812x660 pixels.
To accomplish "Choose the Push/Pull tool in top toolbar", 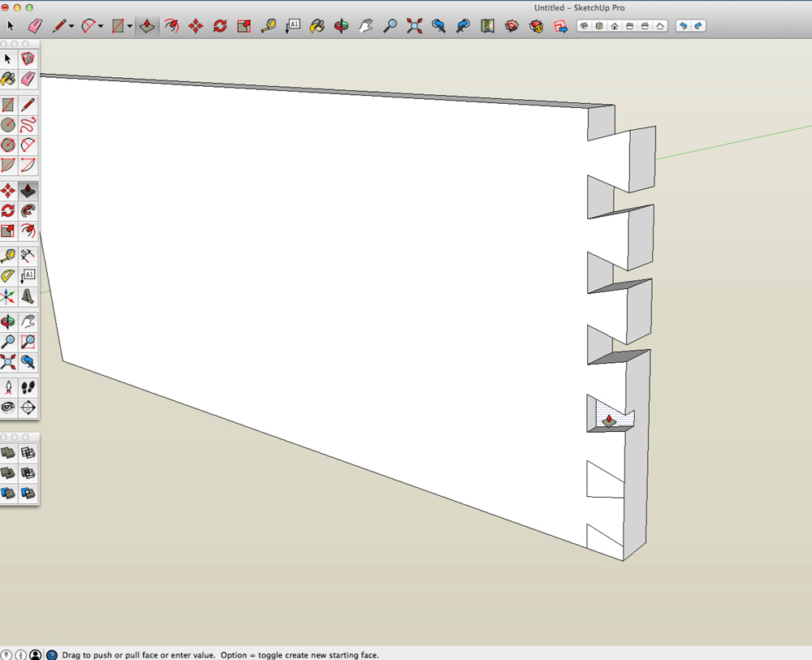I will pos(146,26).
